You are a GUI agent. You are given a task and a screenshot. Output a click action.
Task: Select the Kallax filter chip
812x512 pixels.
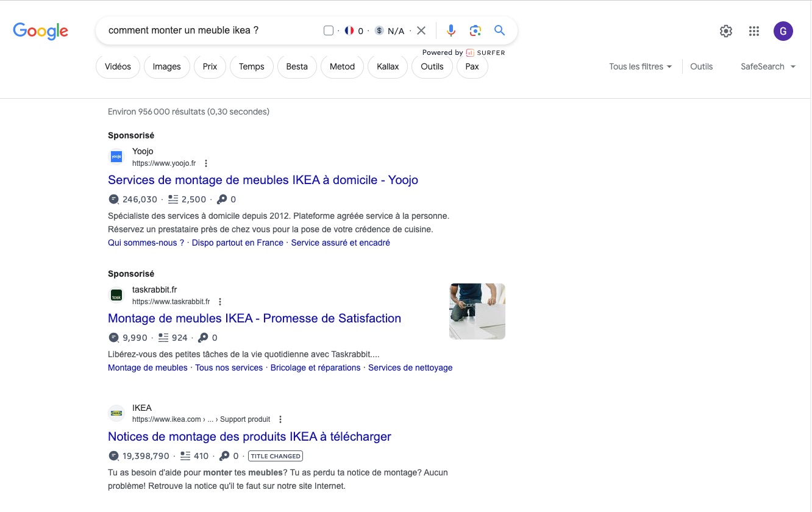[x=388, y=66]
